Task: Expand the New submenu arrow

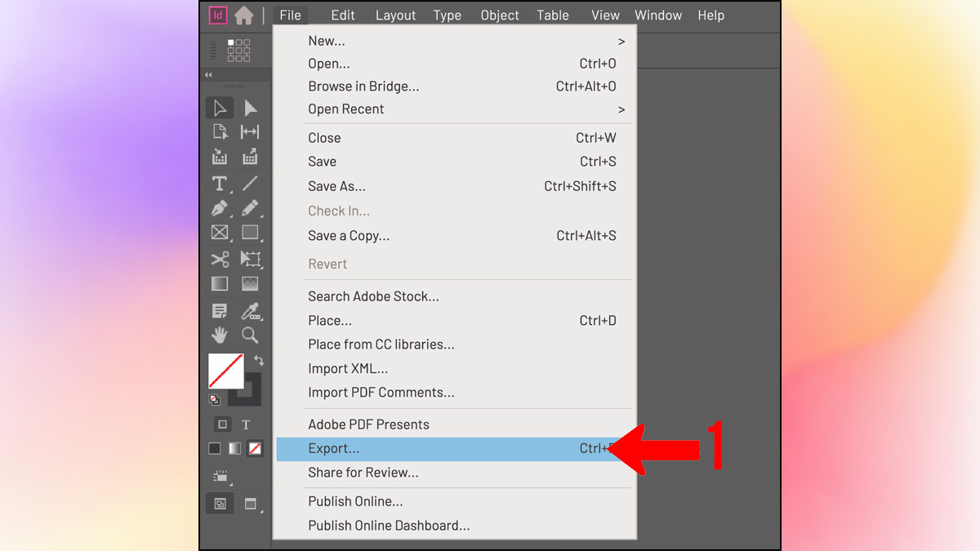Action: (621, 40)
